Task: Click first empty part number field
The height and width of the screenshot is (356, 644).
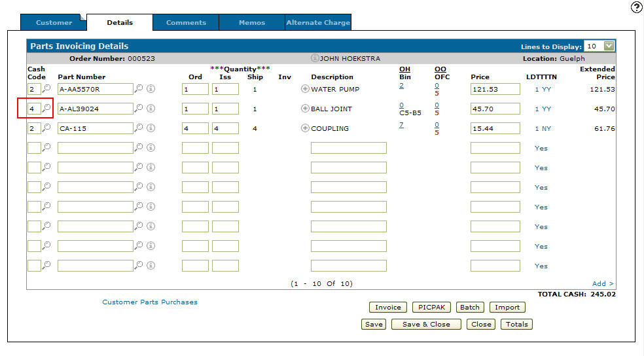Action: click(96, 148)
